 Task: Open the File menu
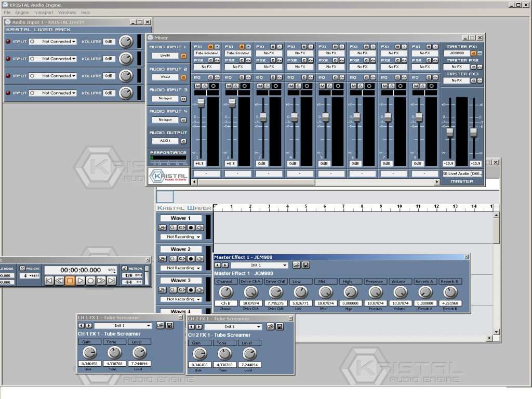point(7,12)
